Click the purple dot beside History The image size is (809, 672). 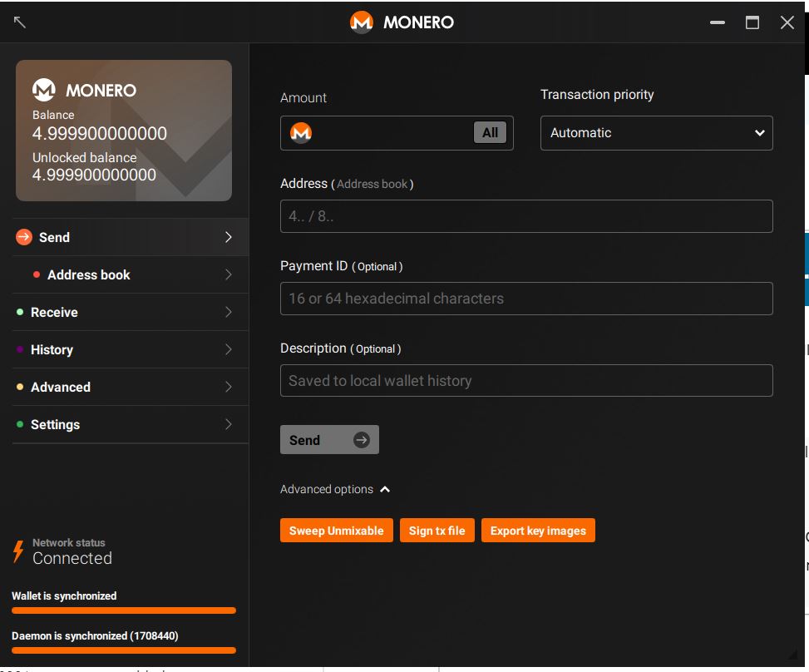20,349
